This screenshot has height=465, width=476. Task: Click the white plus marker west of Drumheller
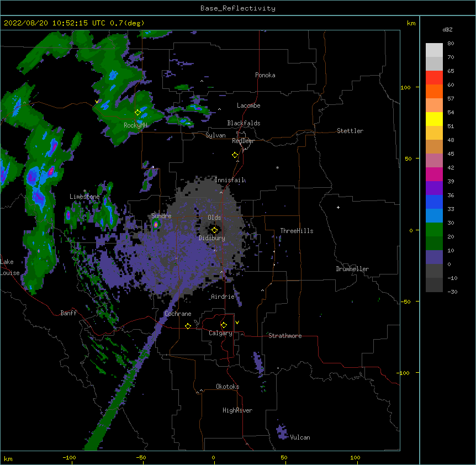pos(338,207)
